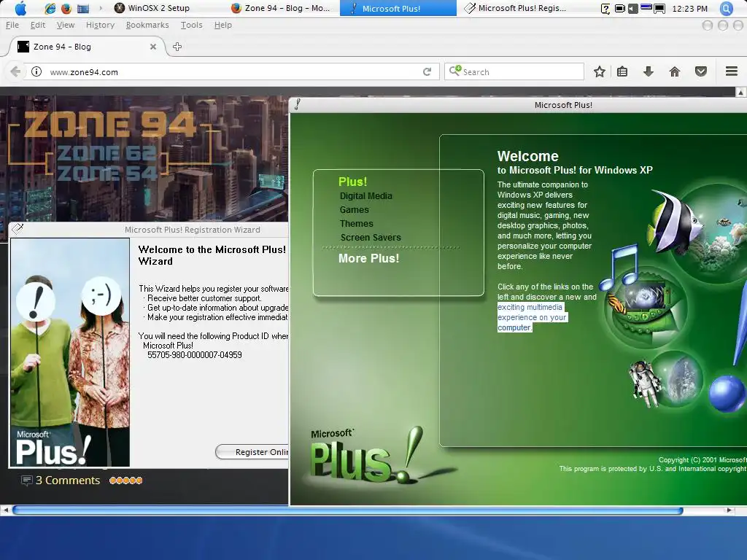Open the Help menu in Firefox
This screenshot has height=560, width=747.
[223, 25]
